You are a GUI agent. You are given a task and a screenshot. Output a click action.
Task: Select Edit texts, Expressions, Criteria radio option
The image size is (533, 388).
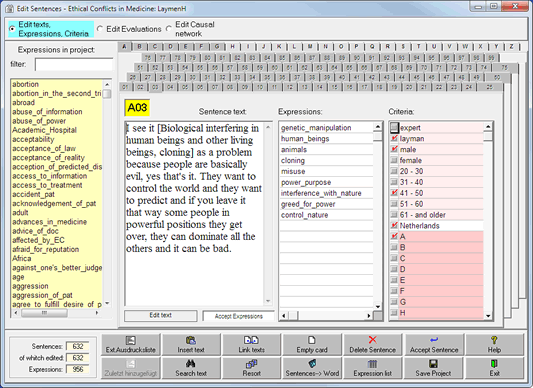13,29
